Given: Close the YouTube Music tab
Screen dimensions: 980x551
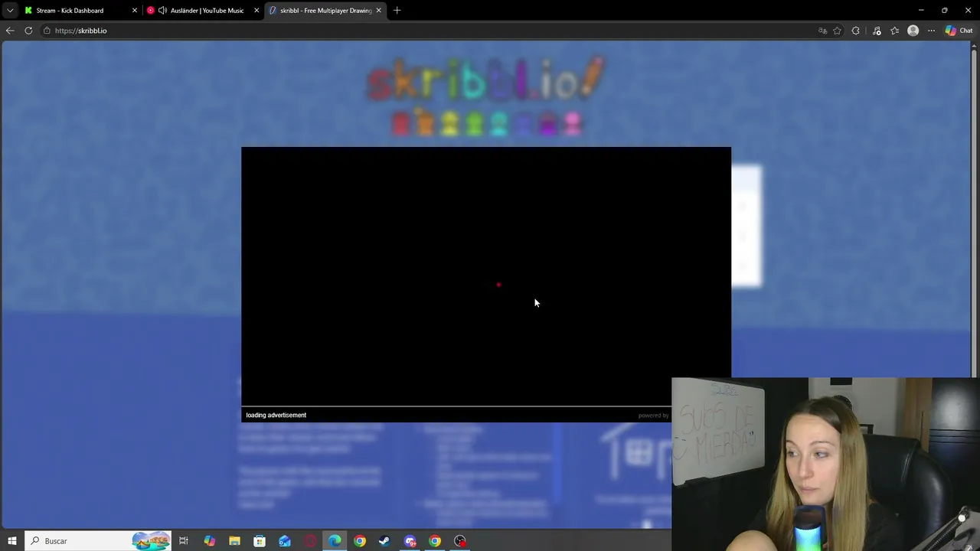Looking at the screenshot, I should click(256, 11).
